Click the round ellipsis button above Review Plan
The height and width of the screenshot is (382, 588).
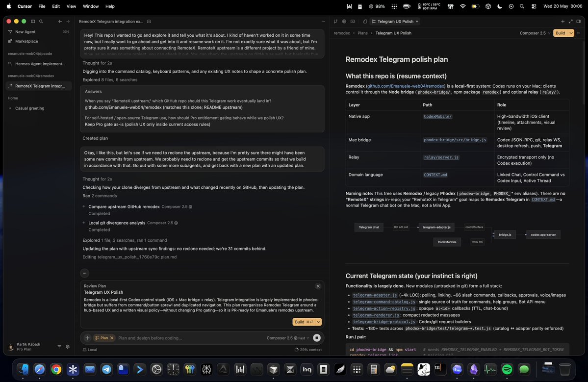[x=84, y=273]
